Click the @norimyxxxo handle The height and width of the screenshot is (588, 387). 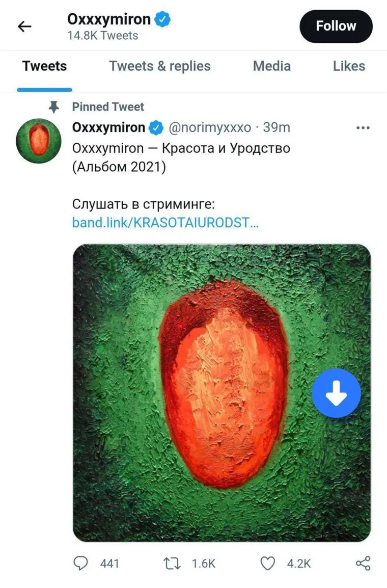(x=209, y=128)
